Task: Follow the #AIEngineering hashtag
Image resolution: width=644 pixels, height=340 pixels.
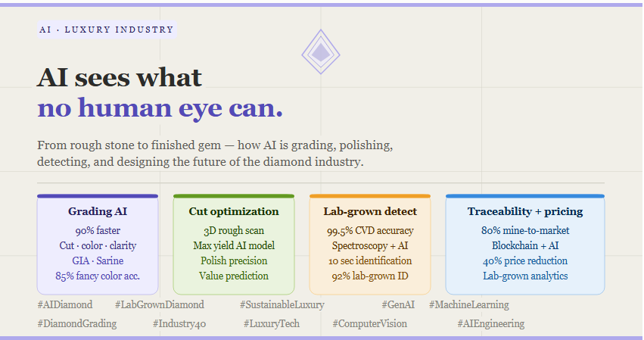Action: coord(491,323)
